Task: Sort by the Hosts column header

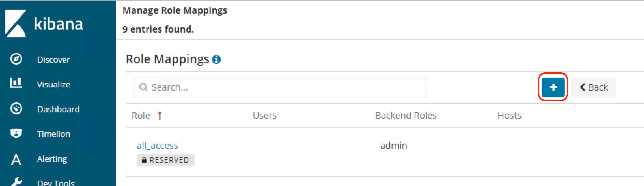Action: click(509, 116)
